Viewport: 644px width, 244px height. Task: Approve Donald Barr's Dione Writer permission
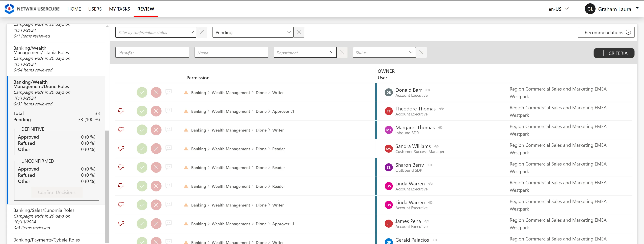142,93
